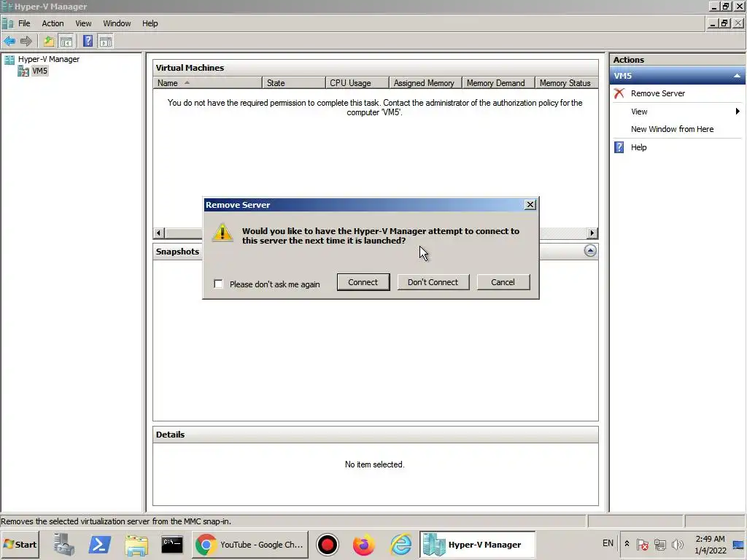
Task: Open the View menu
Action: coord(83,23)
